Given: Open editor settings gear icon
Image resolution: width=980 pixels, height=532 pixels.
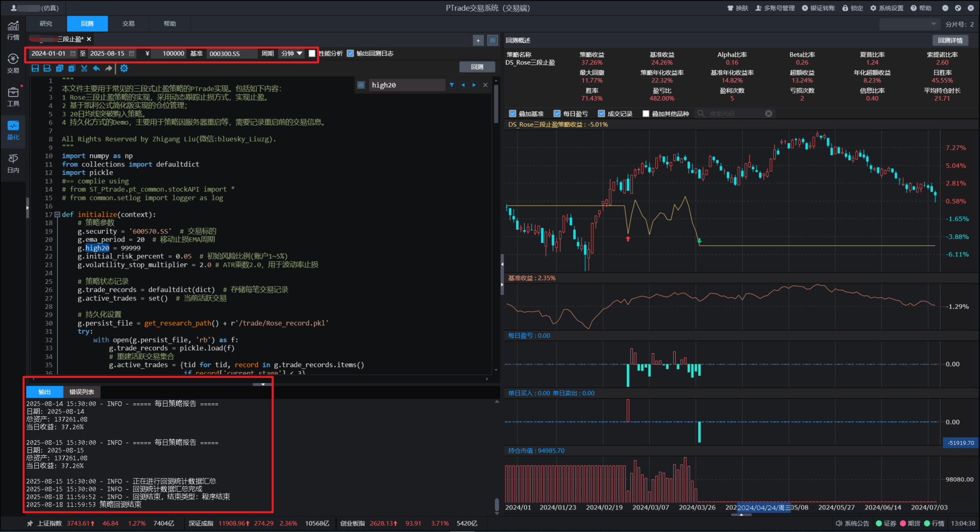Looking at the screenshot, I should (124, 68).
